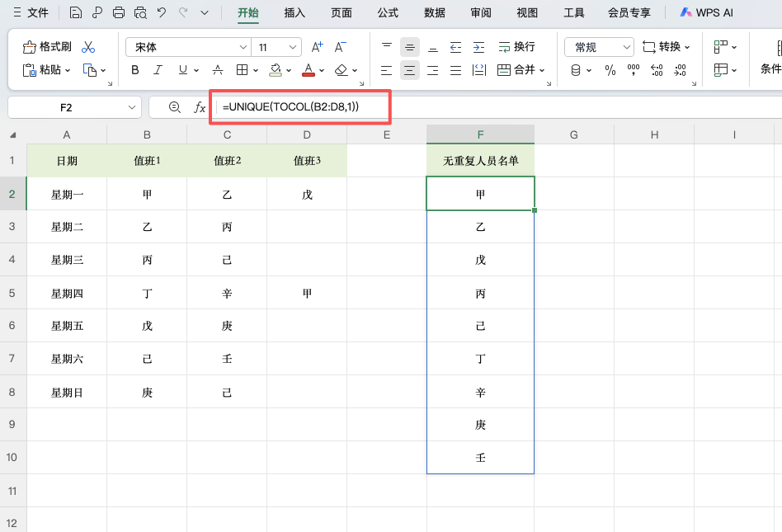Increase indent icon
Viewport: 782px width, 532px height.
(478, 47)
